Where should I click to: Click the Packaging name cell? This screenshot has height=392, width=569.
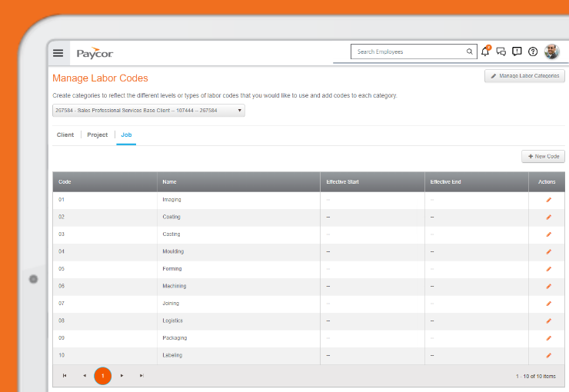coord(239,338)
